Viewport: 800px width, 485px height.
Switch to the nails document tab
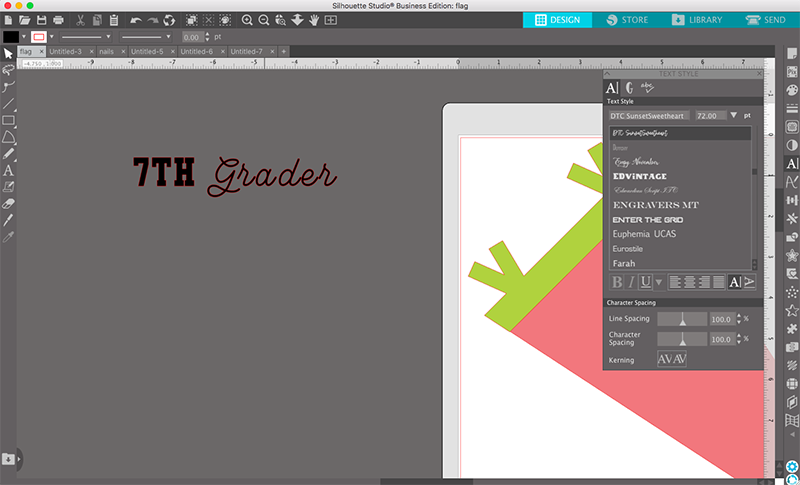point(106,52)
